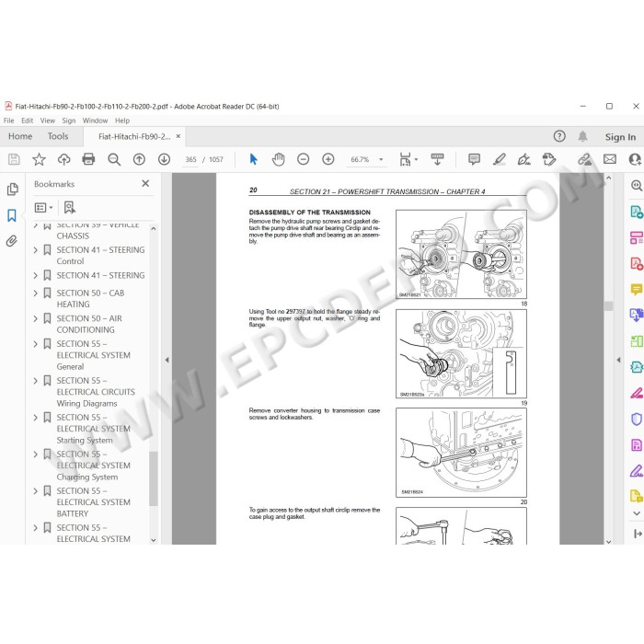
Task: Select the Highlight text tool
Action: click(500, 159)
